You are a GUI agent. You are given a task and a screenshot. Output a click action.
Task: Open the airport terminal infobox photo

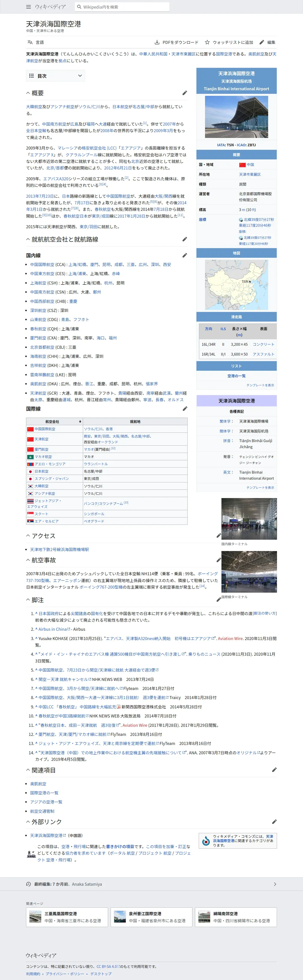[x=236, y=117]
